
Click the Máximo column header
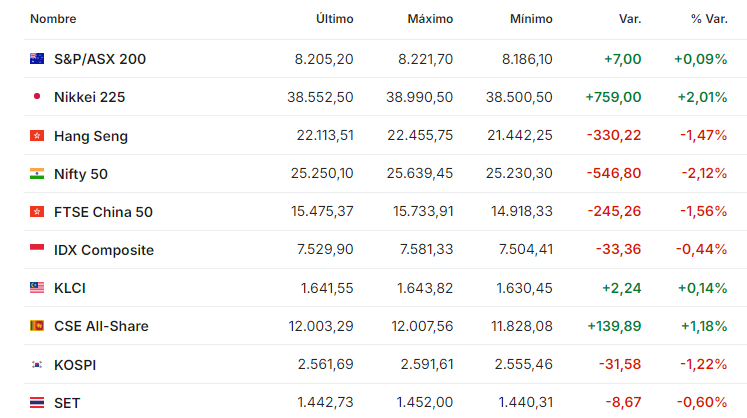point(430,19)
